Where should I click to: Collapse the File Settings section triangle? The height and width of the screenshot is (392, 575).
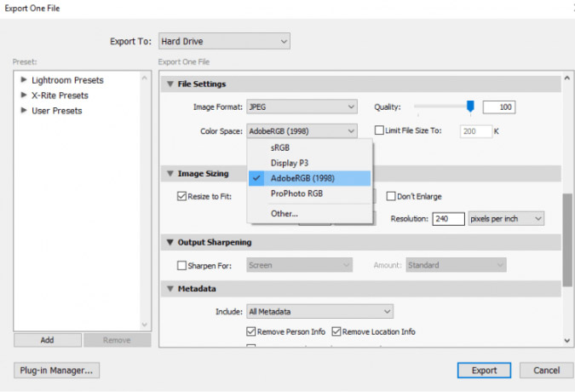pos(169,84)
